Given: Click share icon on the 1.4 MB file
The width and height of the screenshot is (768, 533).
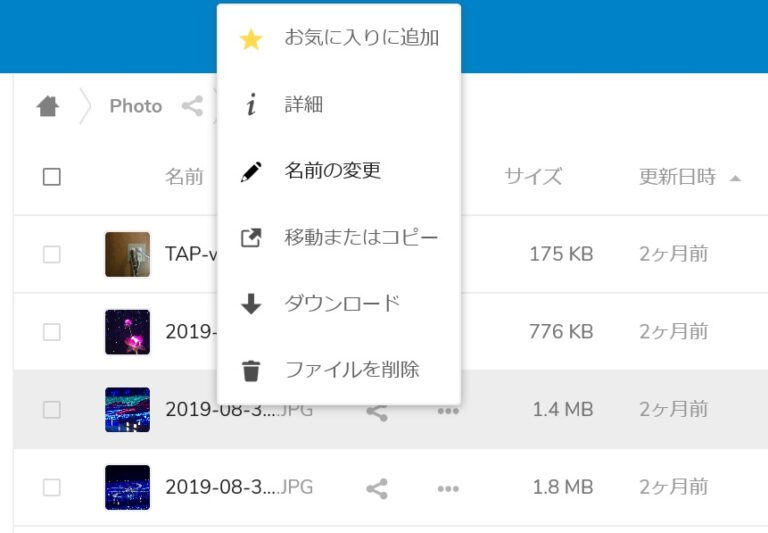Looking at the screenshot, I should point(377,412).
